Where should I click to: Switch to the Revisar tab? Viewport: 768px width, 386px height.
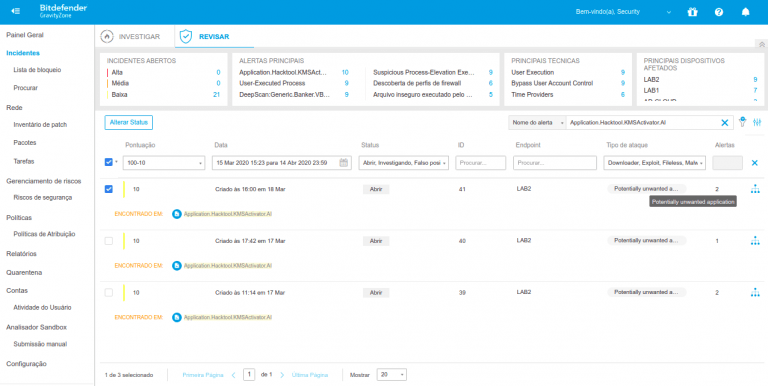[205, 37]
